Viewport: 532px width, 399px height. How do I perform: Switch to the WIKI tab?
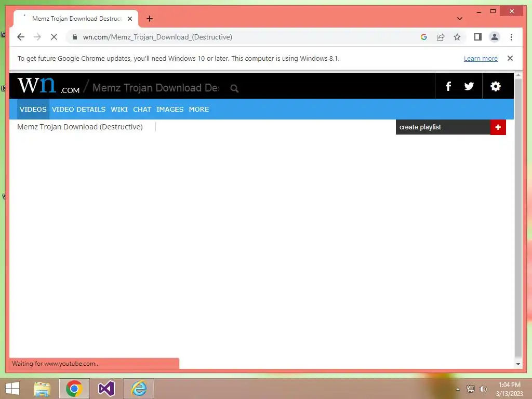pos(119,109)
